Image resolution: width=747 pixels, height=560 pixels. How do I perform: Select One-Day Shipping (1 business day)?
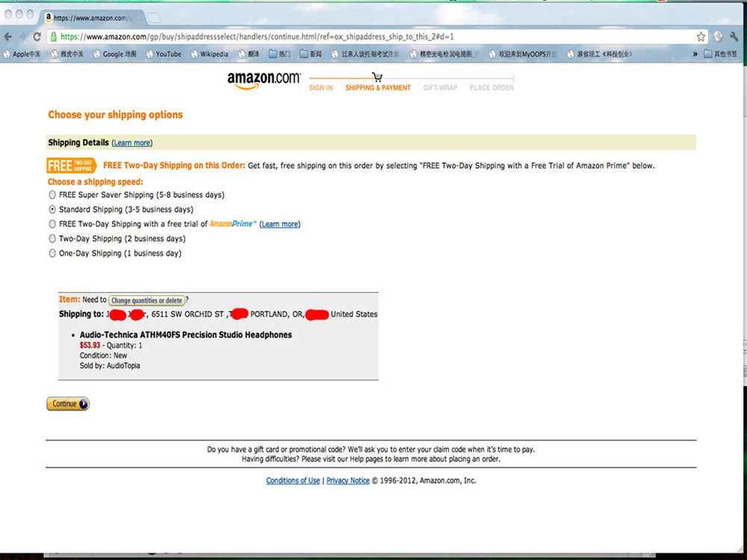click(x=52, y=253)
